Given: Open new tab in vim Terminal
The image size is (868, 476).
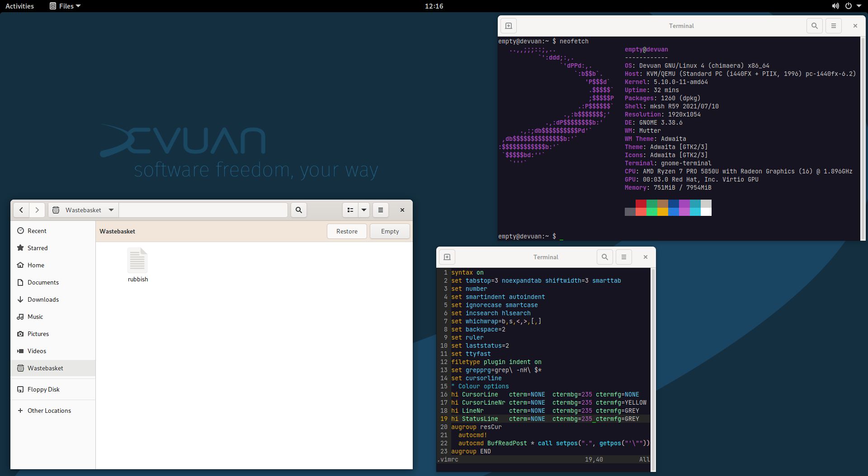Looking at the screenshot, I should [x=447, y=257].
